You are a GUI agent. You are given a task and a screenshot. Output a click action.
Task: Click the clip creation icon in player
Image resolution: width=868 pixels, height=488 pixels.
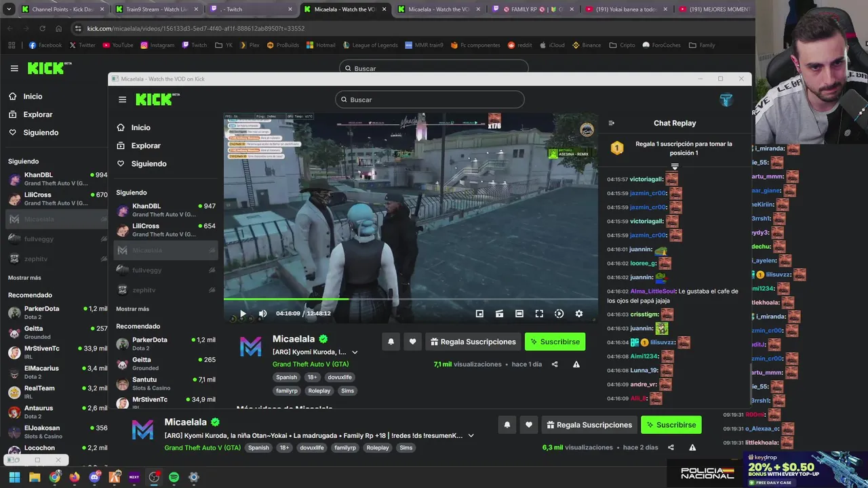point(499,314)
